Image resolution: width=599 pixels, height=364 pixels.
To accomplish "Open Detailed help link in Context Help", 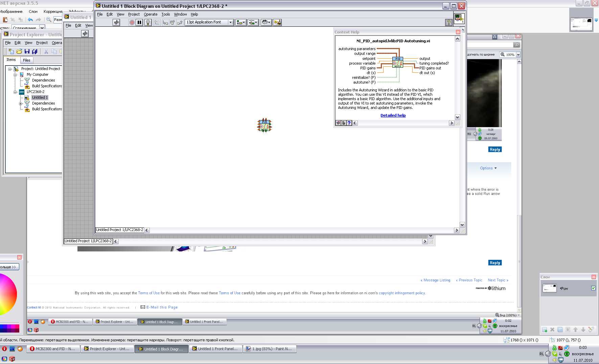I will [x=393, y=115].
